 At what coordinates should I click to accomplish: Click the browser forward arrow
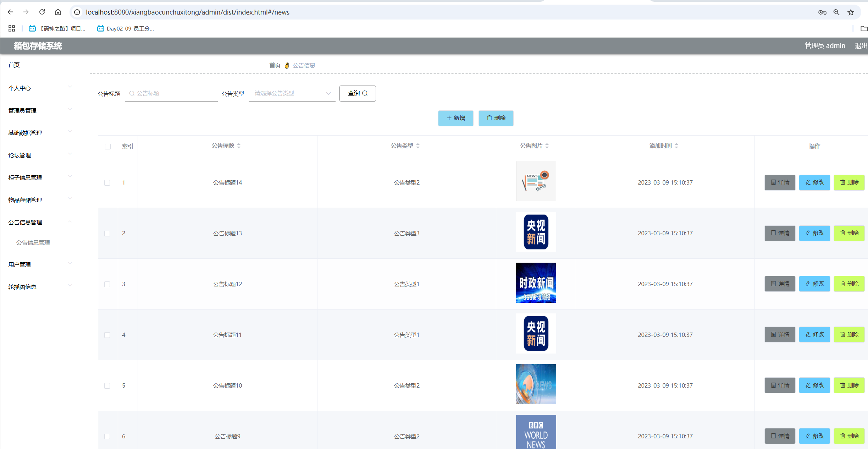[x=26, y=12]
